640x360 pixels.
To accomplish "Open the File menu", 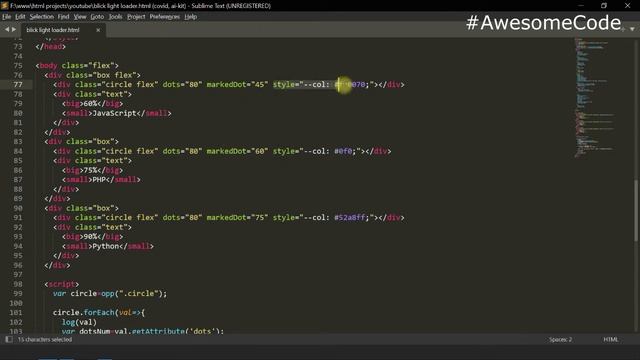I will click(x=7, y=17).
